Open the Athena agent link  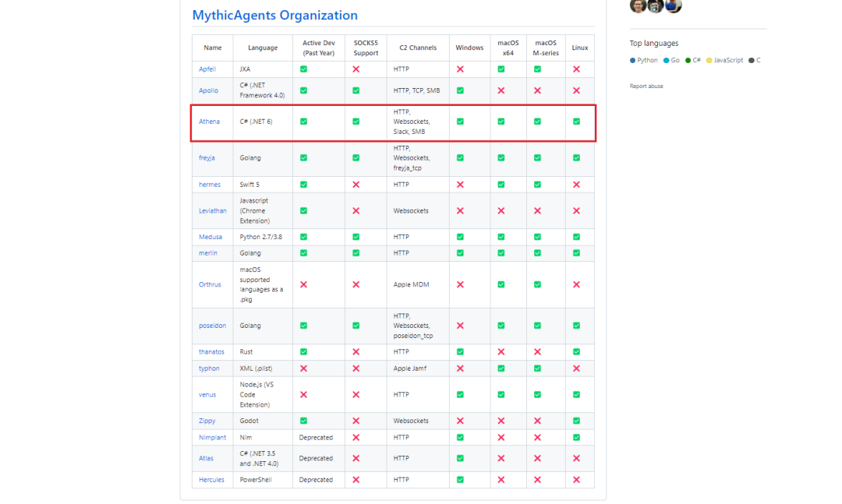(x=209, y=122)
